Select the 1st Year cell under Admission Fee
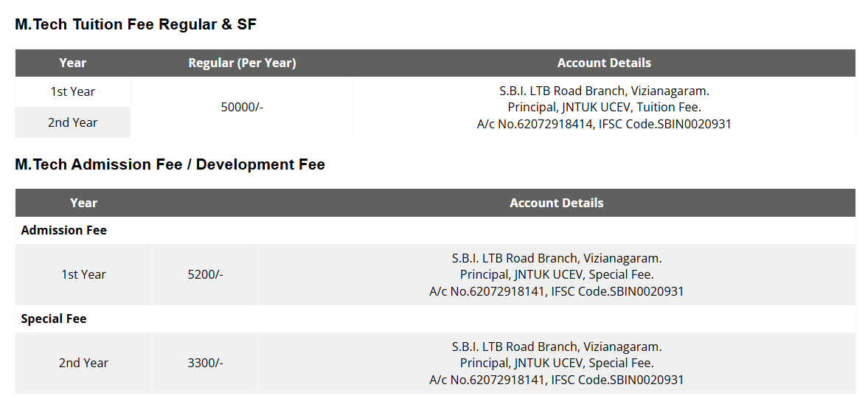This screenshot has height=407, width=868. point(83,274)
